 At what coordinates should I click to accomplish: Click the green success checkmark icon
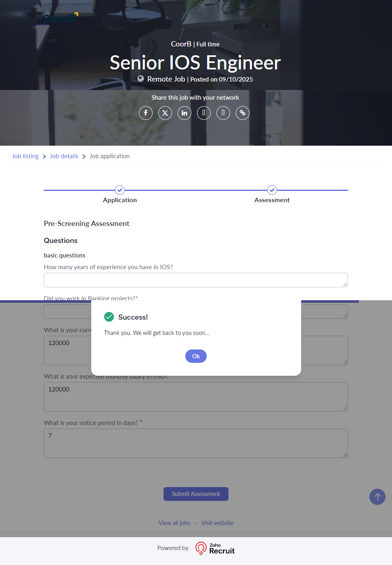click(x=109, y=317)
